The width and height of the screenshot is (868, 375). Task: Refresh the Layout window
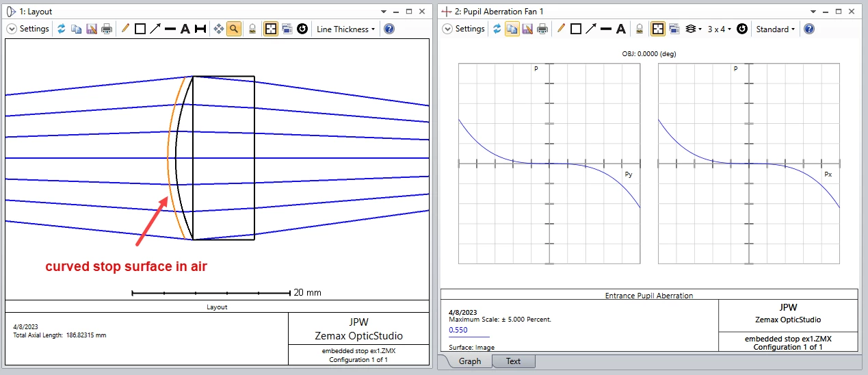62,29
